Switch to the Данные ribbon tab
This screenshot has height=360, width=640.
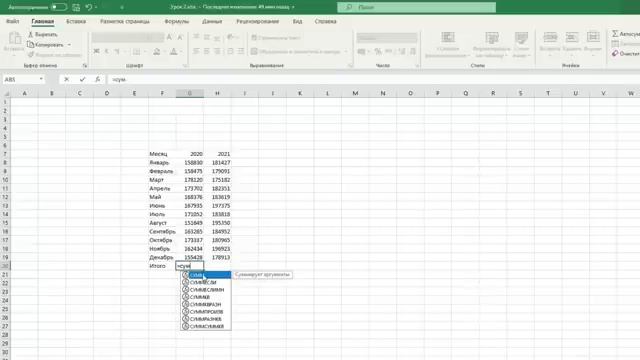pos(212,21)
